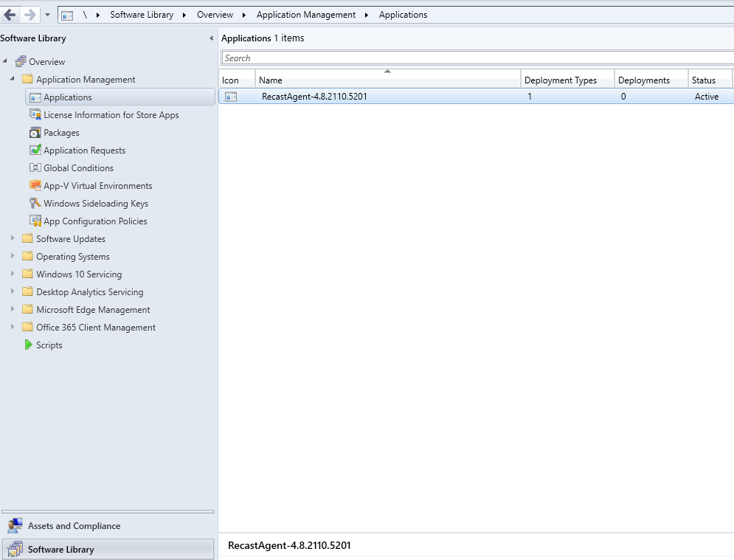Click the Global Conditions icon

(x=35, y=167)
